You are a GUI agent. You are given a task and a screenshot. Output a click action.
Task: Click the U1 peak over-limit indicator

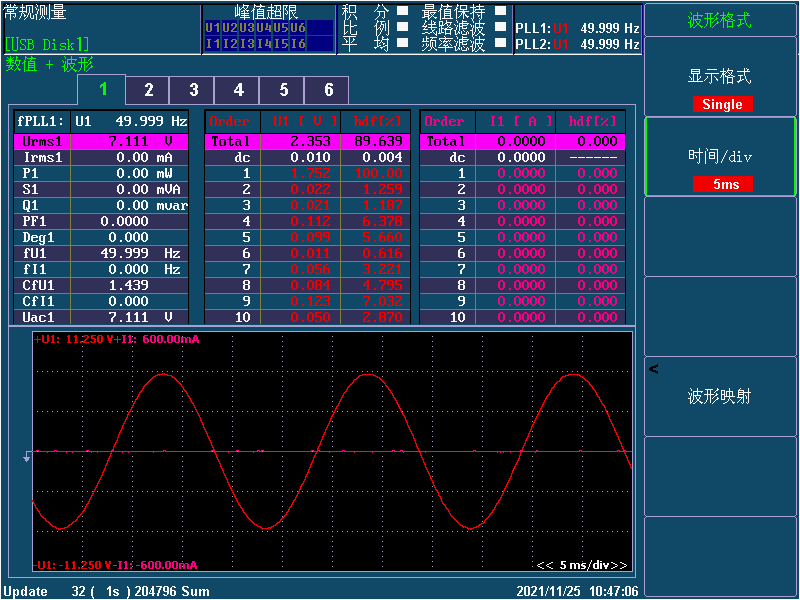(212, 28)
